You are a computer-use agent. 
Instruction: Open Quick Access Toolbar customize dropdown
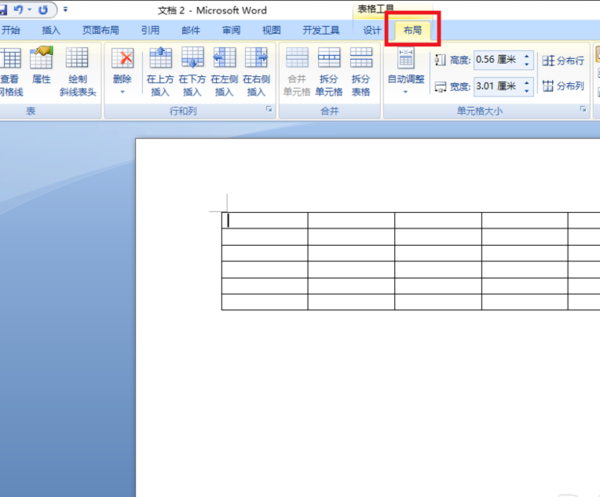(x=65, y=9)
